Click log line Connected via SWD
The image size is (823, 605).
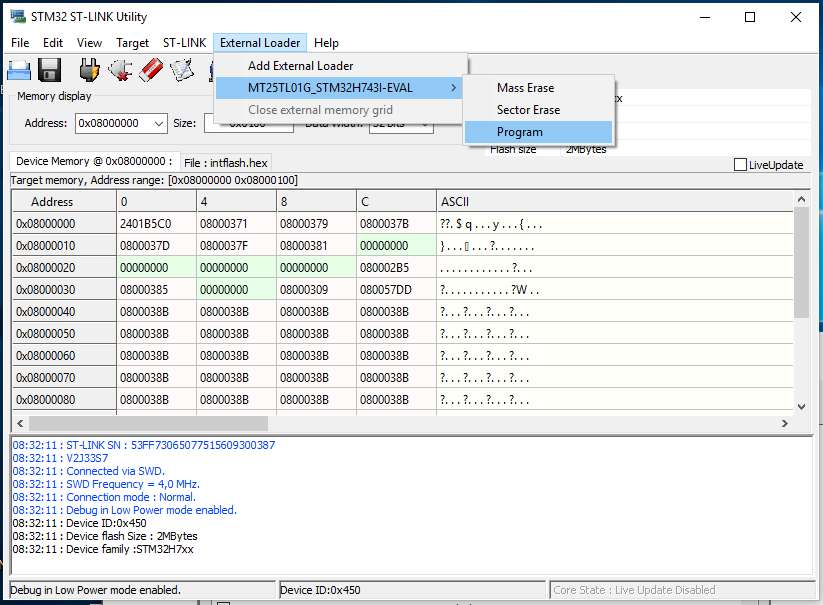tap(89, 471)
